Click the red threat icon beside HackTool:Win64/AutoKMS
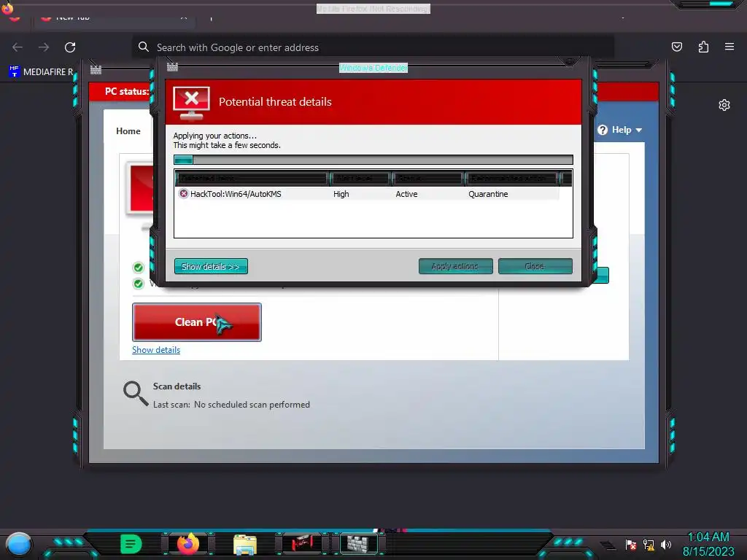The height and width of the screenshot is (560, 747). (183, 194)
